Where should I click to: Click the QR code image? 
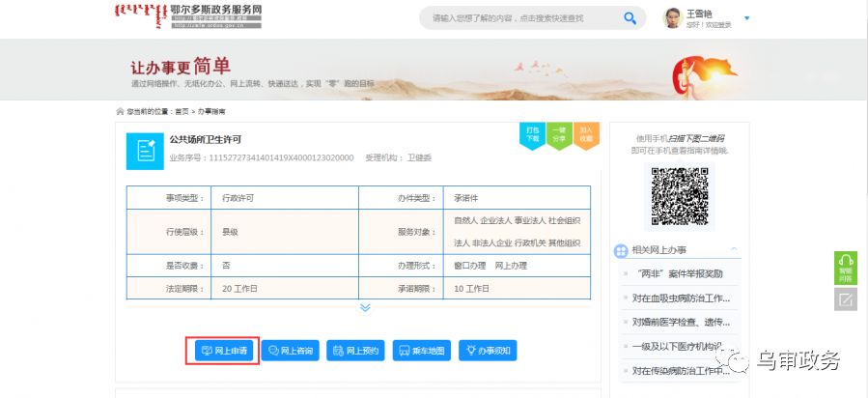pos(679,196)
